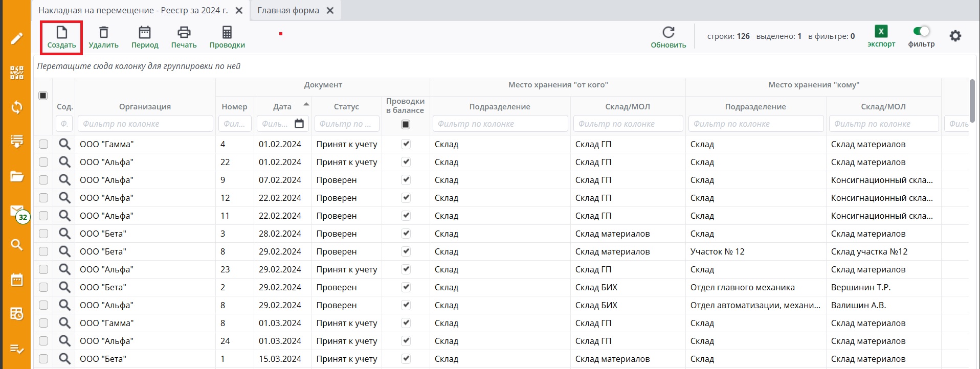Image resolution: width=980 pixels, height=369 pixels.
Task: Toggle the Проводки в балансе filter checkbox
Action: pos(406,124)
